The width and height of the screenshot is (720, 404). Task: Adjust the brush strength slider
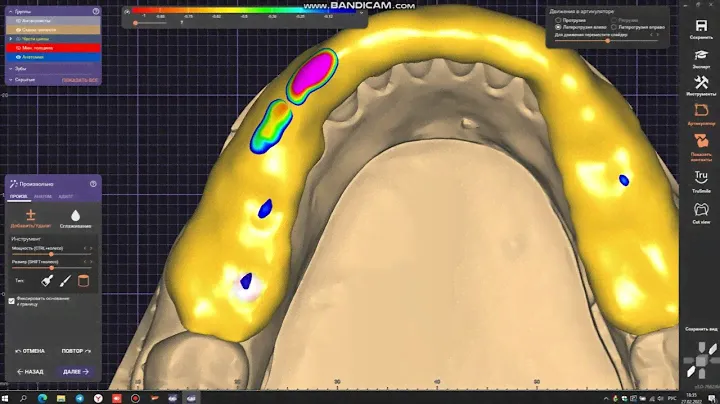click(x=50, y=254)
